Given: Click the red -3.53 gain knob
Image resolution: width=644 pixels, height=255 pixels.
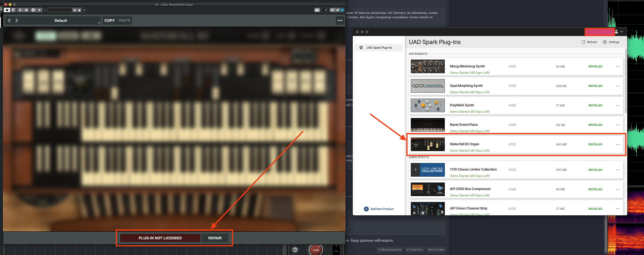Looking at the screenshot, I should (x=316, y=250).
